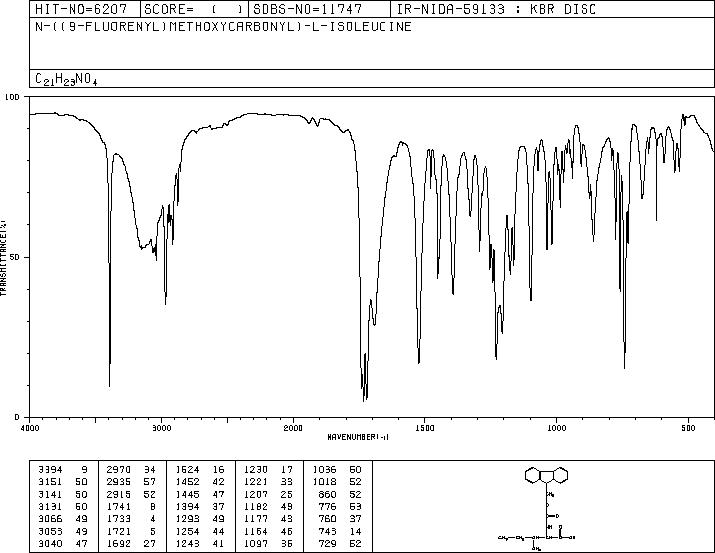Click the 1243 wavenumber table entry

(187, 543)
